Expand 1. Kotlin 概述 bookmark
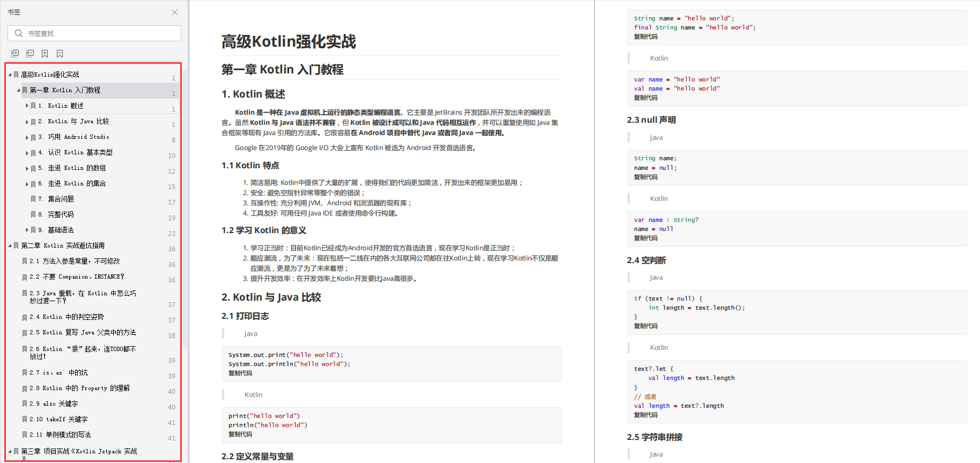The width and height of the screenshot is (980, 463). click(27, 106)
